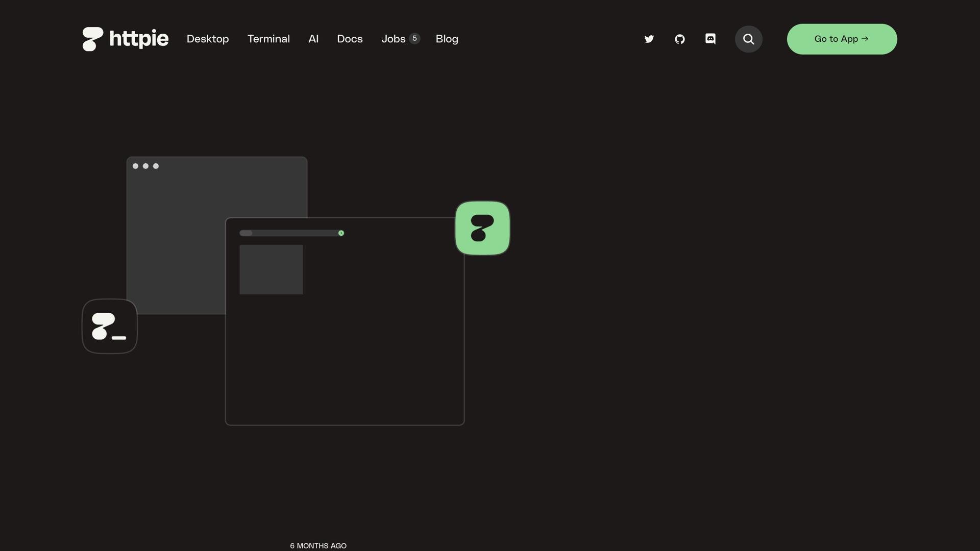Select the green HTTPie web app icon
The width and height of the screenshot is (980, 551).
482,228
